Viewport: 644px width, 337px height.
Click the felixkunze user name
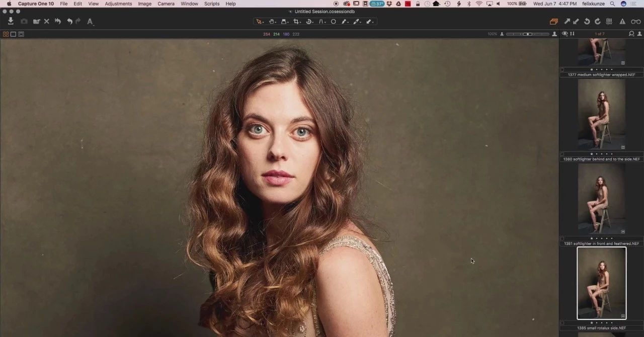point(593,4)
